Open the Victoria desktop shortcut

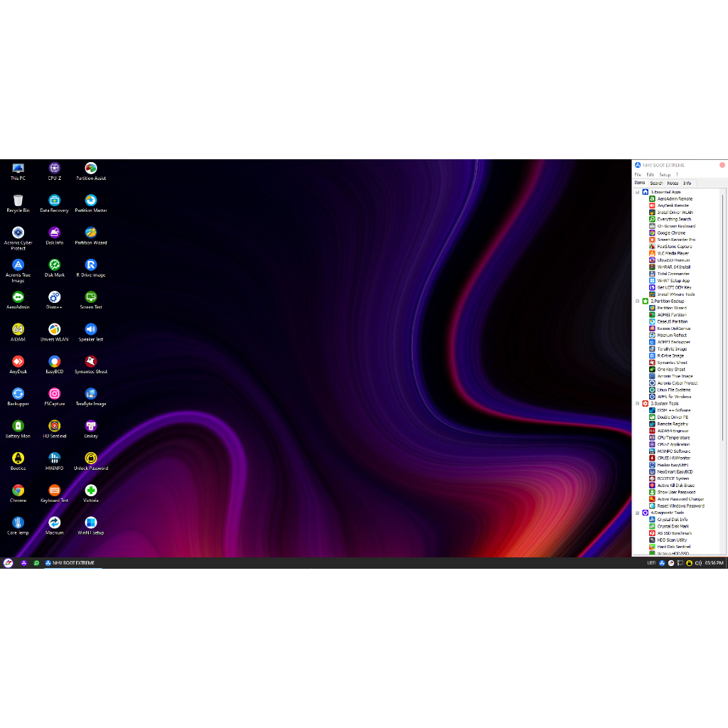91,491
